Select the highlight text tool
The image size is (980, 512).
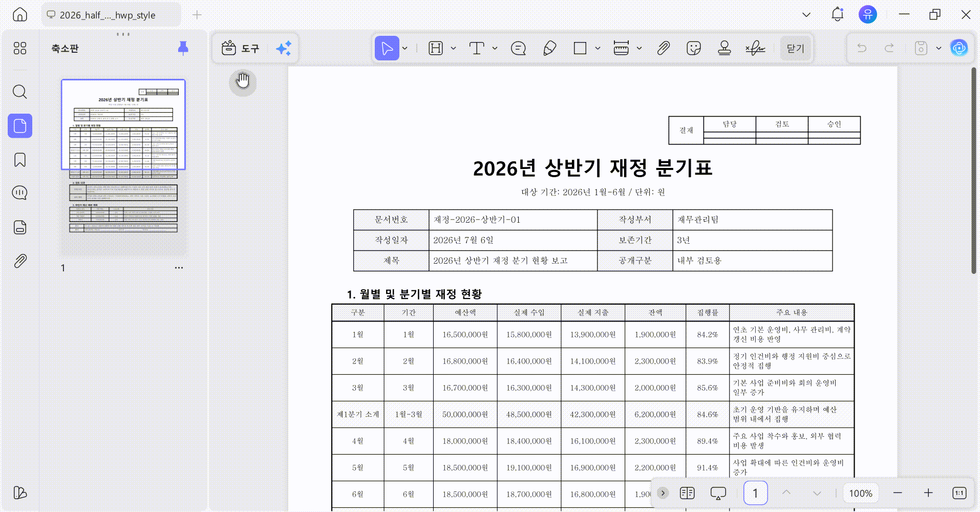(436, 48)
